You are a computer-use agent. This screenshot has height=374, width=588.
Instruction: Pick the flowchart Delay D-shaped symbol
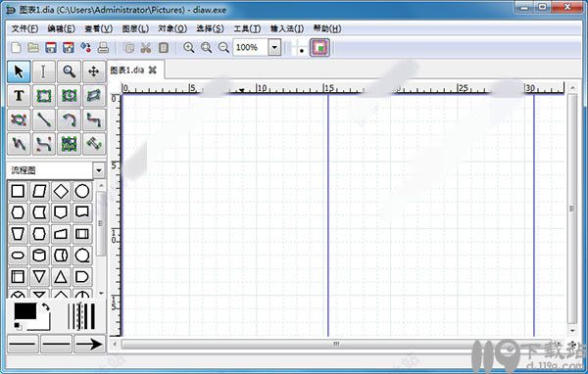[x=82, y=277]
